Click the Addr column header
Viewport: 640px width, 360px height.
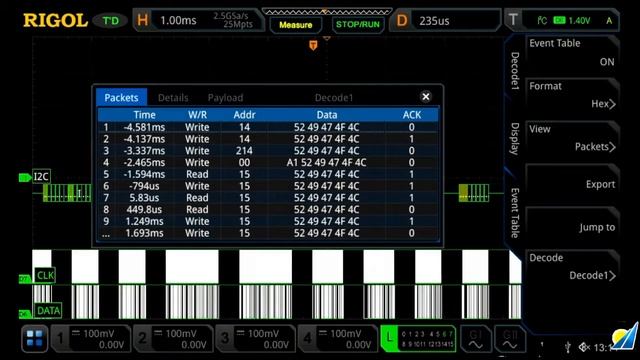coord(244,115)
